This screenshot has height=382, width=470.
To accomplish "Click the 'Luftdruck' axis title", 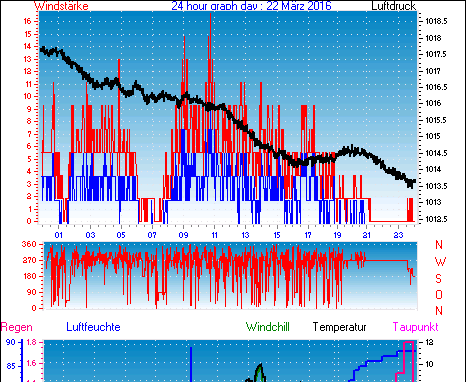I will point(393,6).
